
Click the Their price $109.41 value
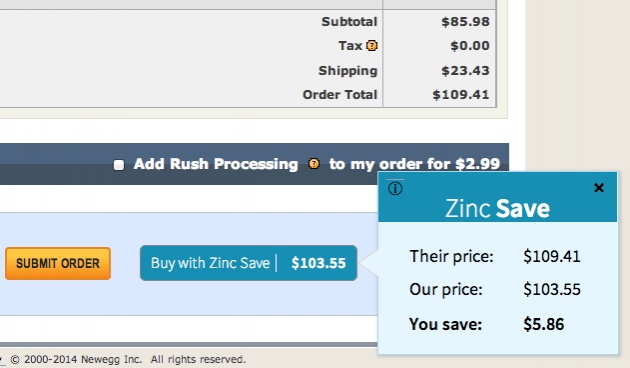click(552, 256)
